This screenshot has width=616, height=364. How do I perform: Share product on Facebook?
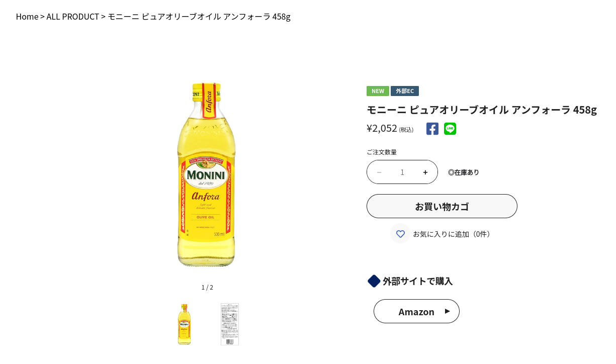coord(432,129)
